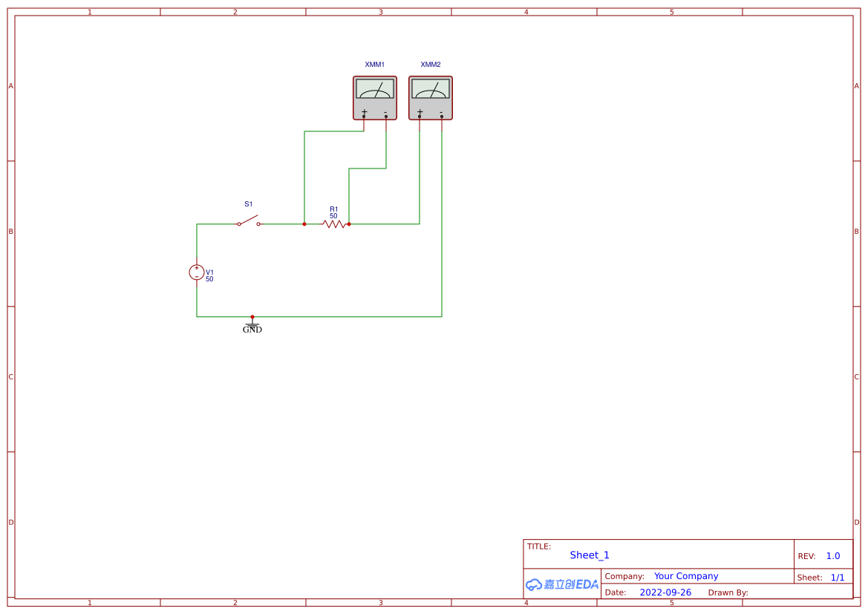
Task: Click the GND ground symbol
Action: tap(251, 325)
